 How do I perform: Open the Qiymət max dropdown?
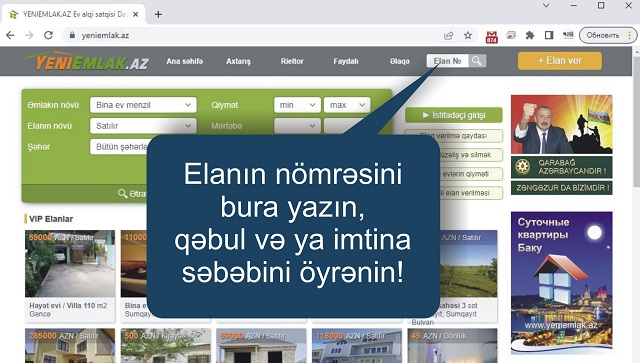coord(347,105)
